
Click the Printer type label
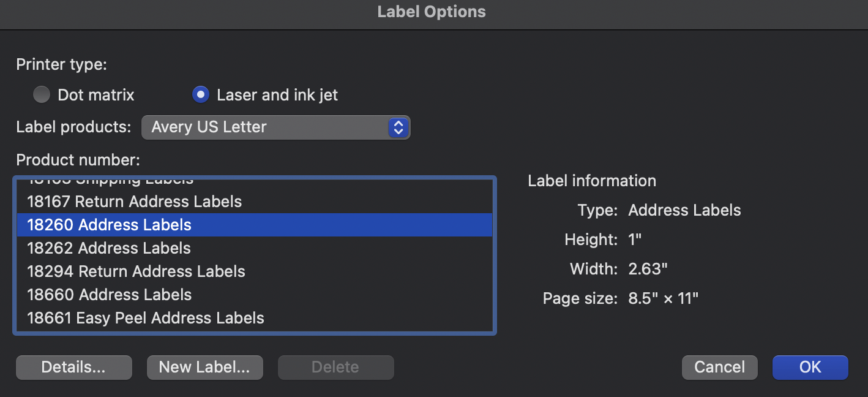click(x=61, y=64)
